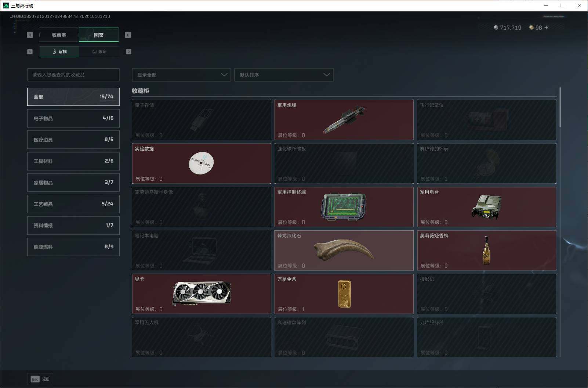Click the locked 高速磁盘阵列 card
588x388 pixels.
(344, 337)
